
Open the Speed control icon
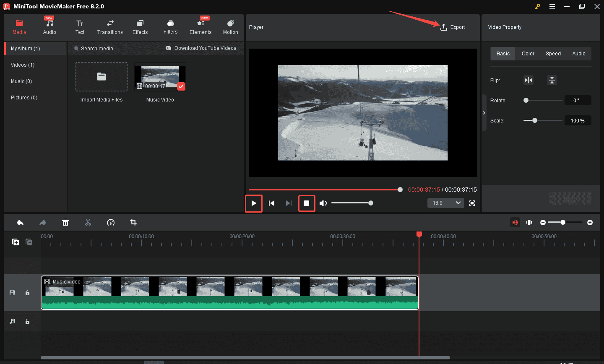pos(111,223)
